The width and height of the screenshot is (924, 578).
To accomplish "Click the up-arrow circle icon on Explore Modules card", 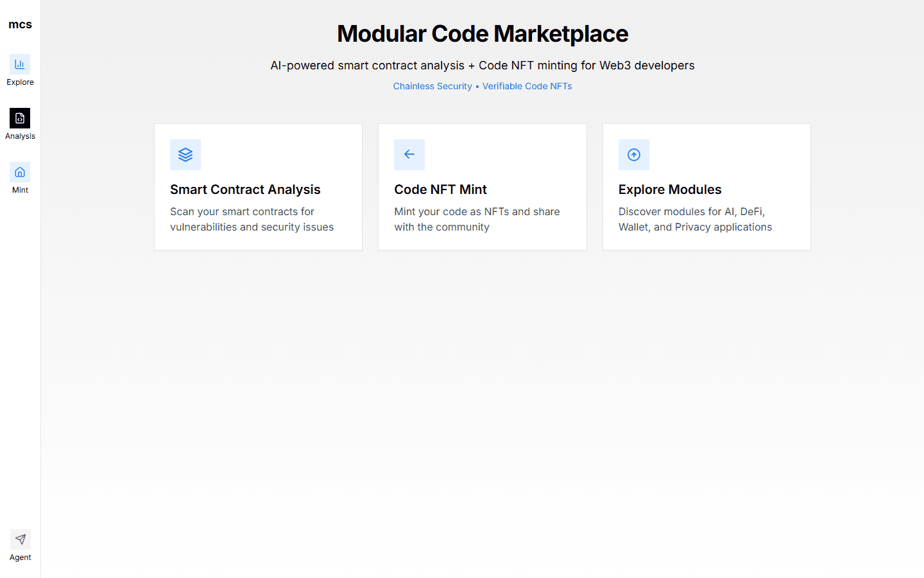I will point(634,155).
